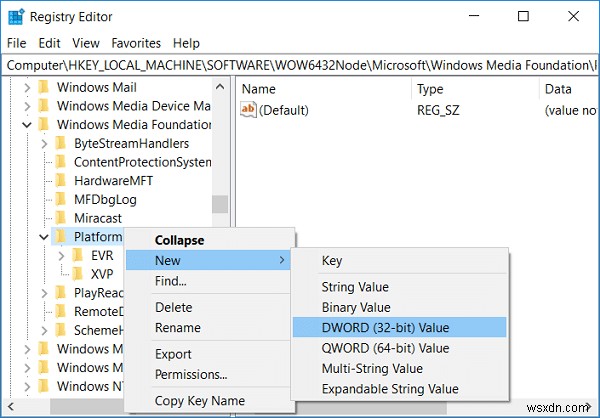Screen dimensions: 600x418
Task: Choose Delete in context menu
Action: coord(210,307)
